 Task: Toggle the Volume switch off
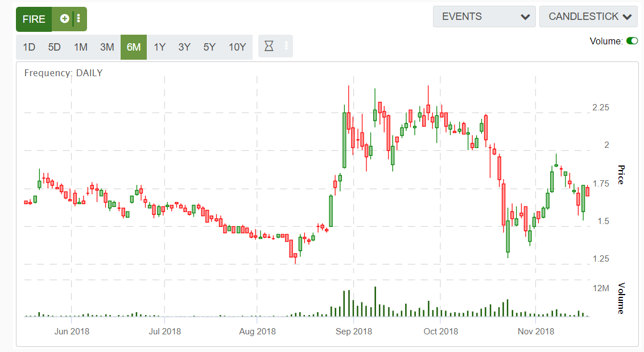coord(632,41)
